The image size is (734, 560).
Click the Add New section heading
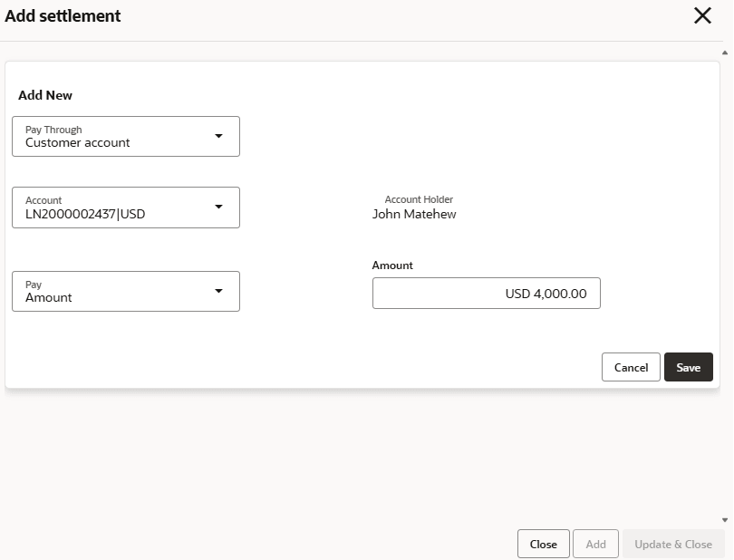click(x=45, y=95)
